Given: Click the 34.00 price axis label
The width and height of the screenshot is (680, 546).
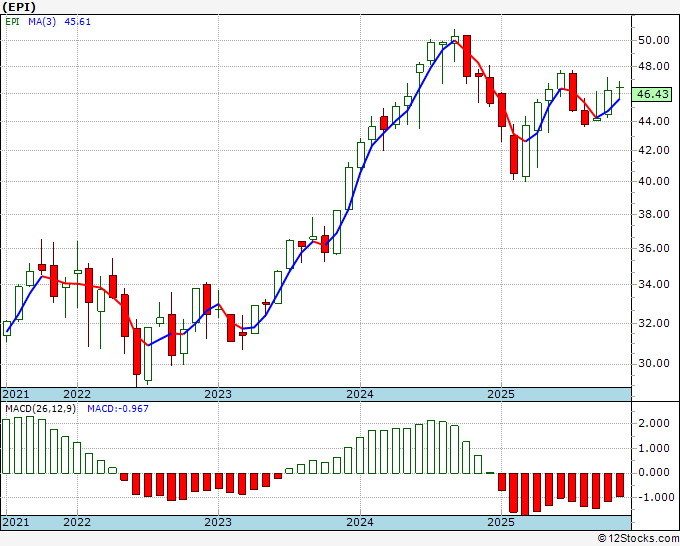Looking at the screenshot, I should pos(654,284).
